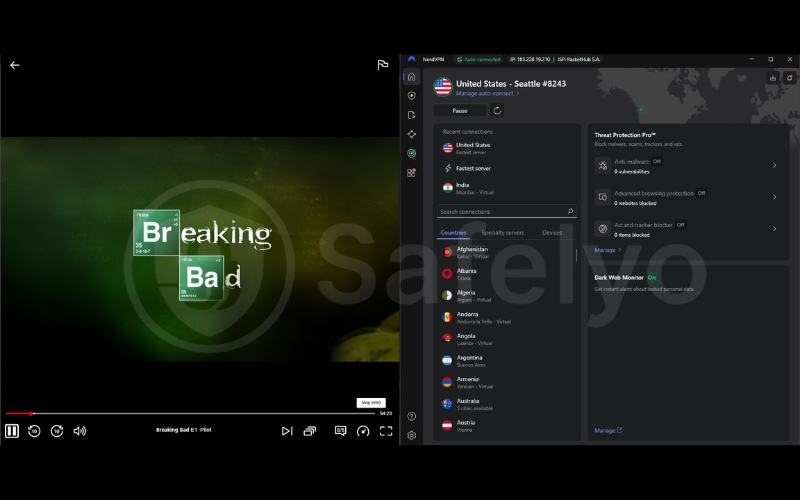Switch to Specialty servers tab
This screenshot has height=500, width=800.
(x=503, y=233)
